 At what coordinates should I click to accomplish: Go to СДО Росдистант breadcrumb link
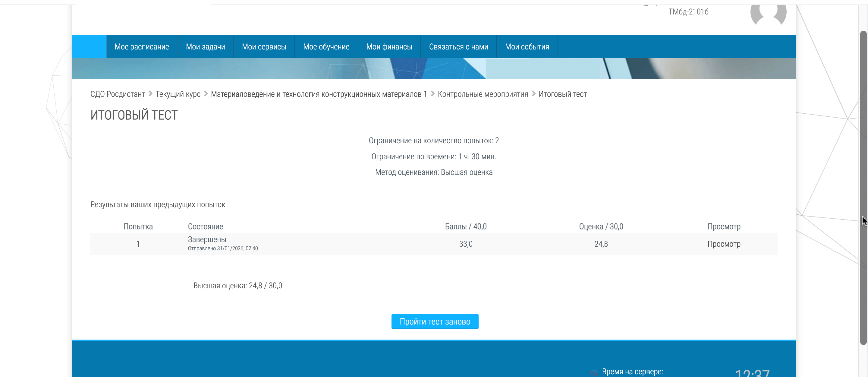pyautogui.click(x=118, y=94)
